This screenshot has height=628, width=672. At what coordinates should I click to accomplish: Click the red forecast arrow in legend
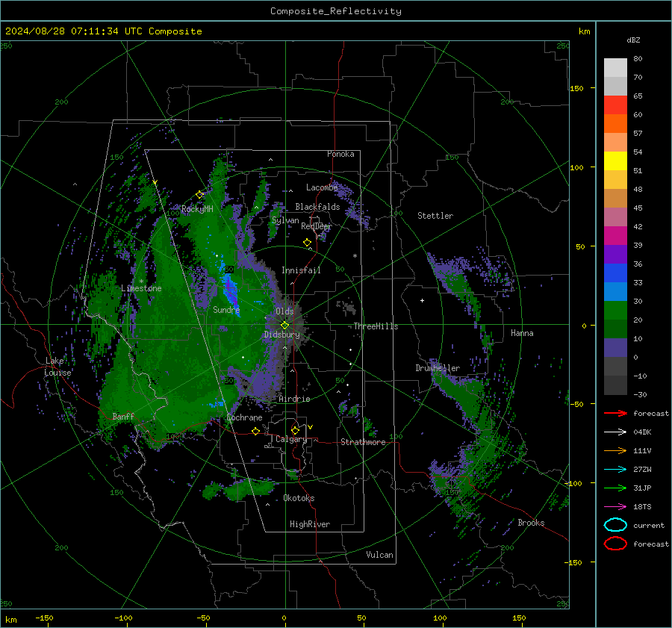(615, 413)
